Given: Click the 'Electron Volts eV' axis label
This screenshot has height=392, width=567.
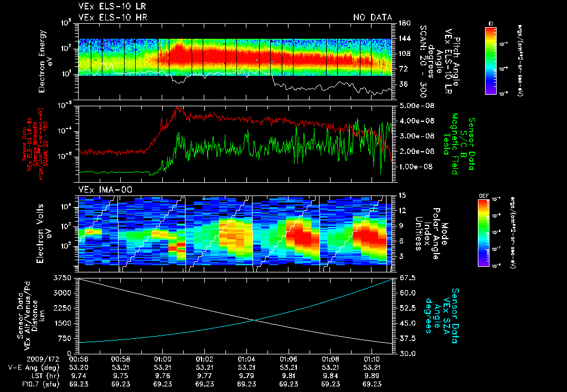Looking at the screenshot, I should (x=44, y=234).
